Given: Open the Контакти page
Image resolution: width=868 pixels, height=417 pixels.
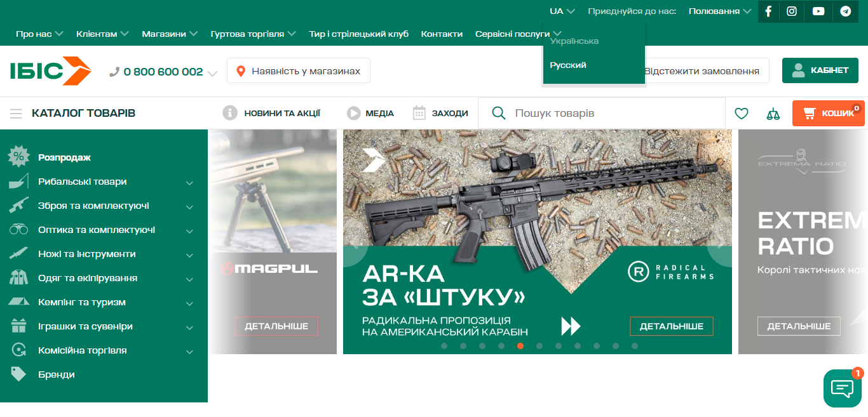Looking at the screenshot, I should coord(442,34).
